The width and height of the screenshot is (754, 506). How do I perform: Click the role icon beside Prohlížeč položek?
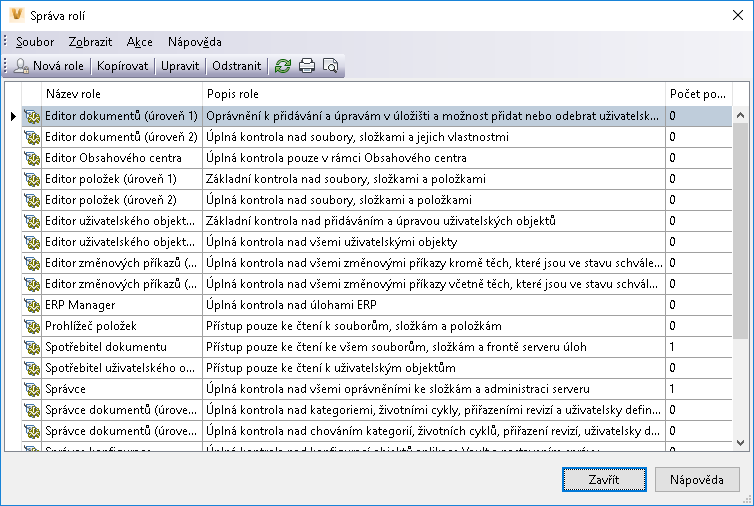click(x=30, y=326)
